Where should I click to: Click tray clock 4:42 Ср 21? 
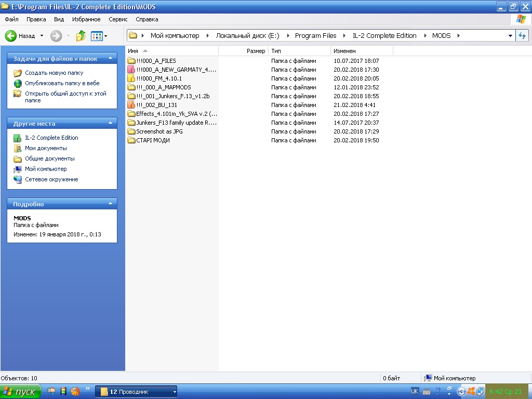[x=505, y=392]
